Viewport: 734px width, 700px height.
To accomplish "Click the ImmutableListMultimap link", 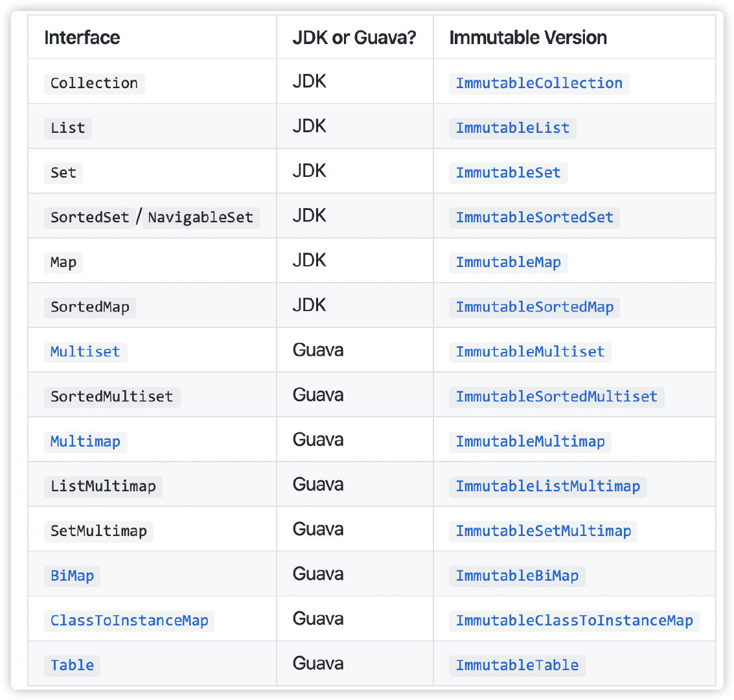I will click(x=547, y=486).
